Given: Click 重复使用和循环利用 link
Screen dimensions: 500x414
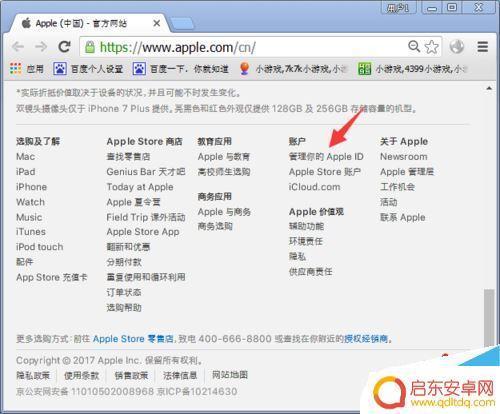Looking at the screenshot, I should [146, 277].
